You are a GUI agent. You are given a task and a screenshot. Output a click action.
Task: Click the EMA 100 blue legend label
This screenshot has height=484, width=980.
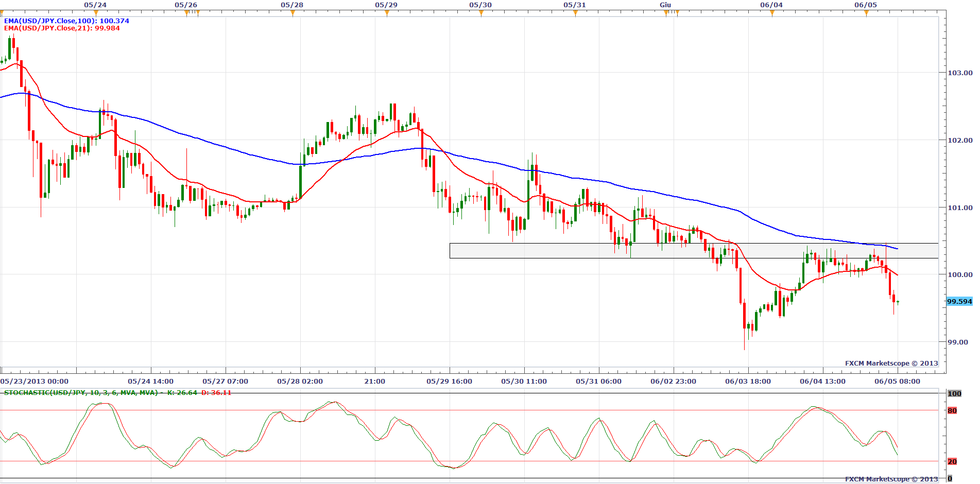pyautogui.click(x=66, y=21)
